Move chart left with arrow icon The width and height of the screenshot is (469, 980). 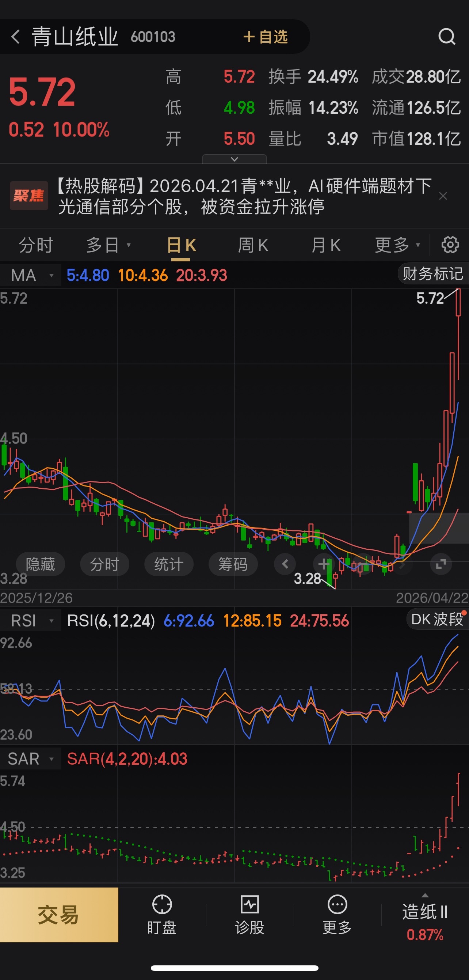pos(285,564)
